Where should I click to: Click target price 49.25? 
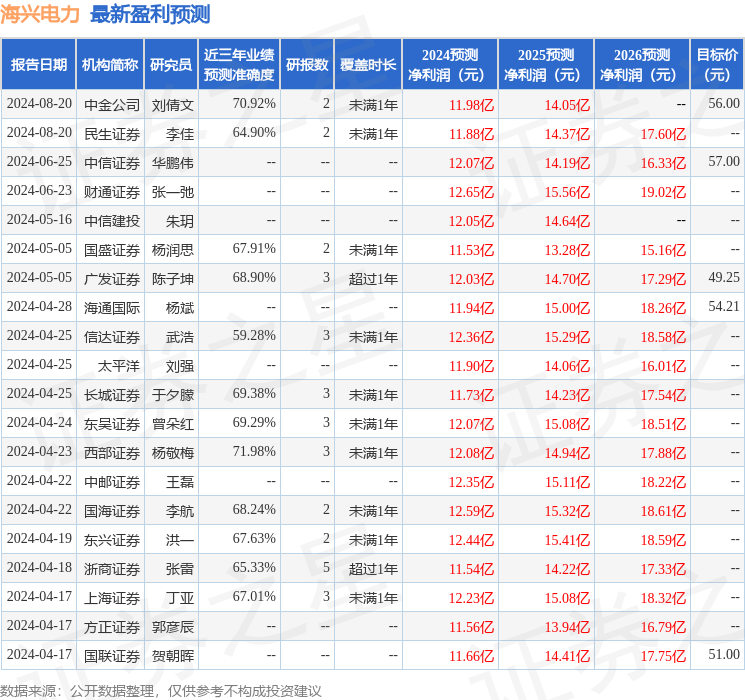point(724,277)
